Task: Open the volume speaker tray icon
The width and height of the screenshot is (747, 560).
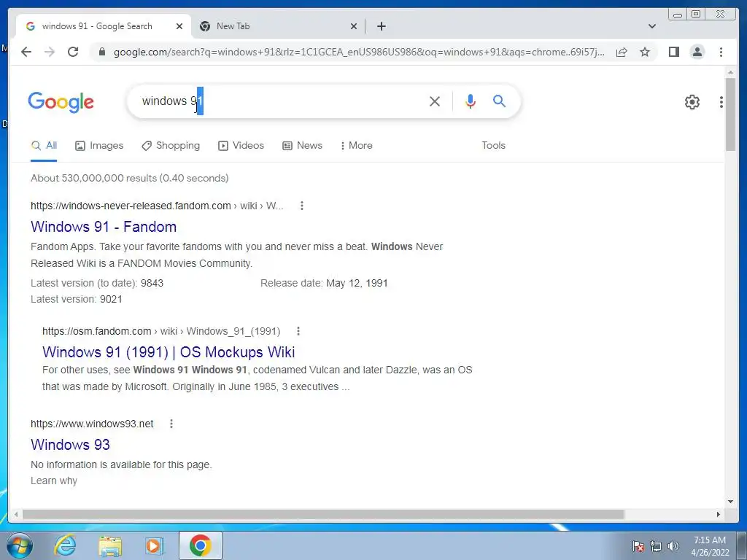Action: [673, 547]
